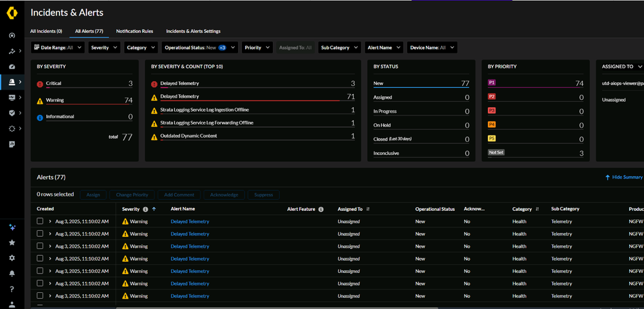Open the gauge dashboard icon in the sidebar
Viewport: 644px width, 309px height.
pyautogui.click(x=12, y=66)
